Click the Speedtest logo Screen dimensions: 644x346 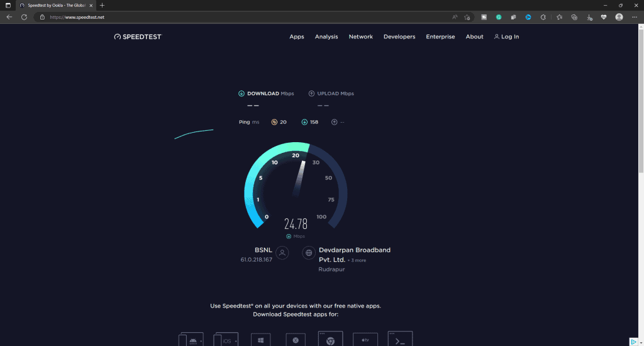click(x=138, y=36)
